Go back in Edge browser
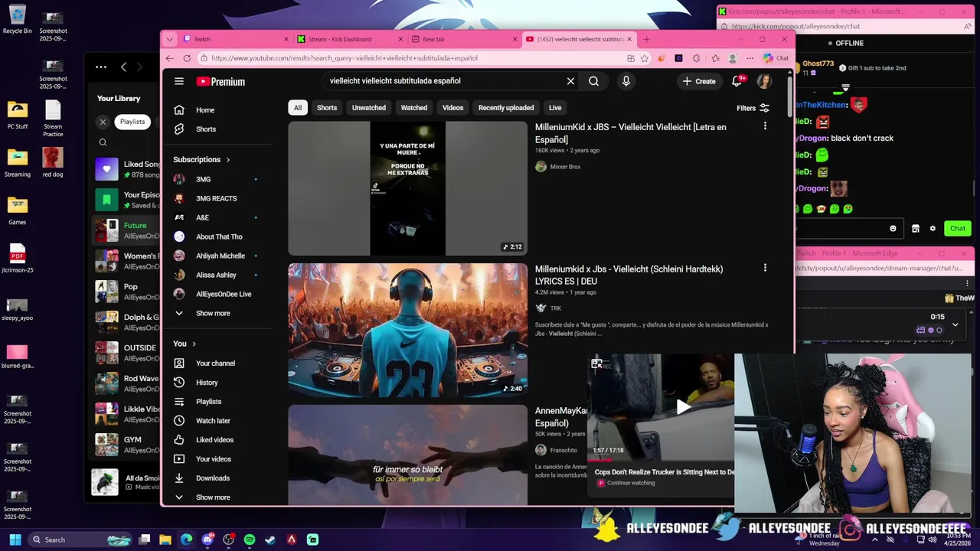 [x=169, y=58]
